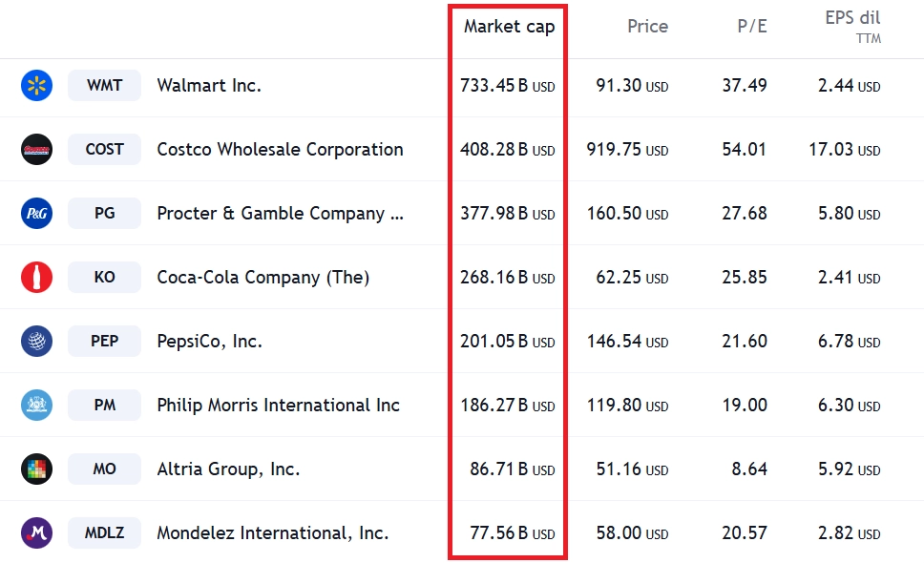
Task: Open PepsiCo, Inc. company name
Action: pos(209,342)
